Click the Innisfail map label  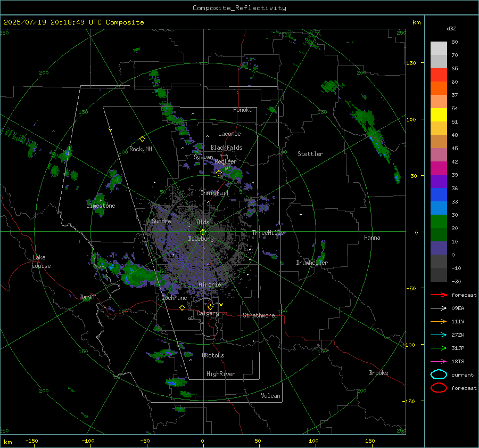point(214,193)
